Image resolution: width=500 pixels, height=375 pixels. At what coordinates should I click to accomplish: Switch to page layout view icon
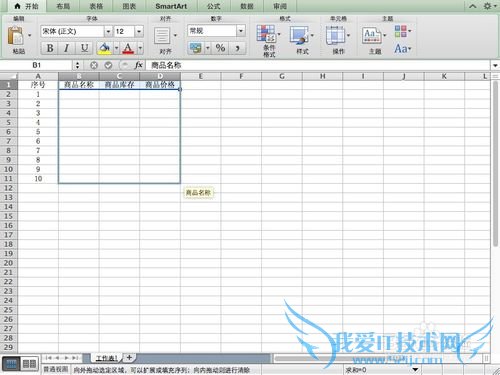point(29,364)
